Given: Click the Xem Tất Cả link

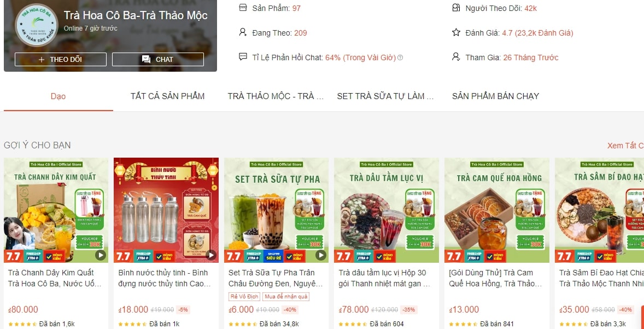Looking at the screenshot, I should coord(625,146).
